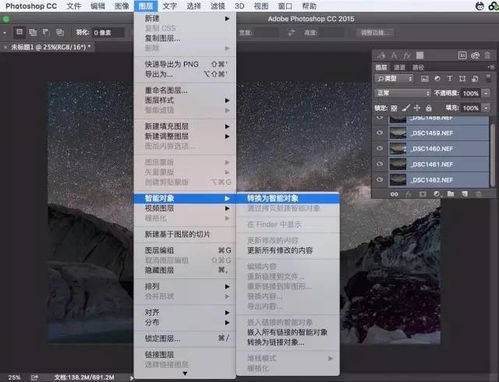Click Link Layers icon at panel bottom
The image size is (499, 382).
coord(394,194)
